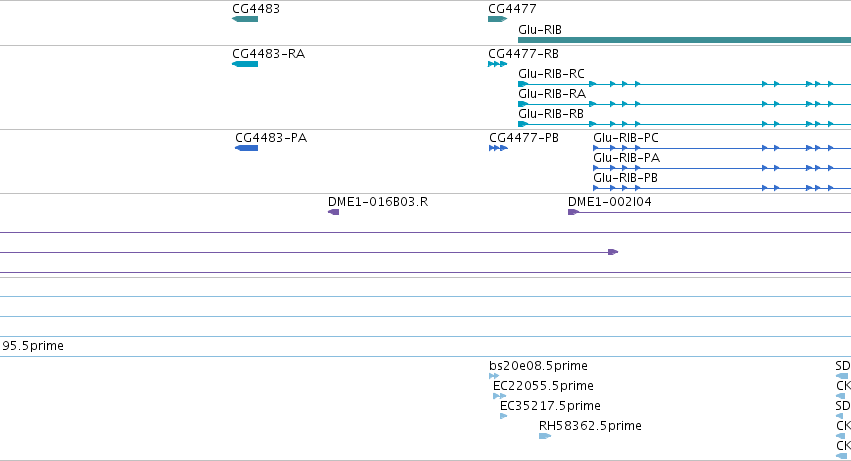The height and width of the screenshot is (461, 851).
Task: Click the EC35217.5prime EST arrow
Action: [x=504, y=416]
